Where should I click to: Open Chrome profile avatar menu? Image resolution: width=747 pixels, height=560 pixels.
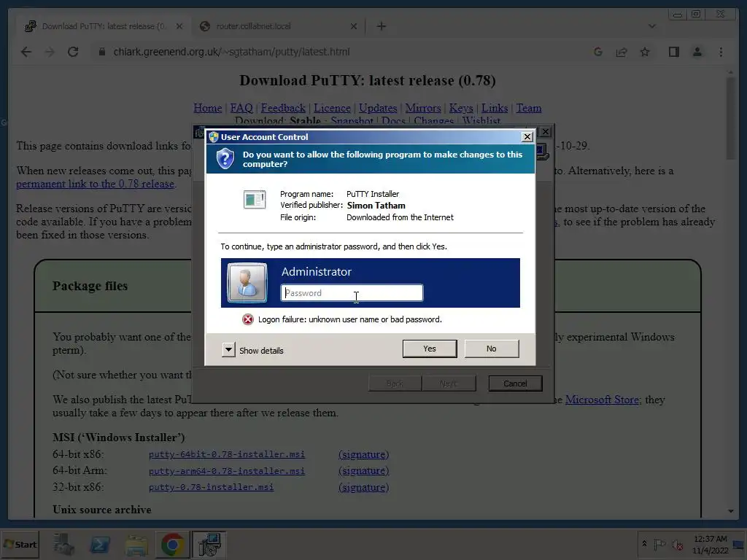click(x=697, y=52)
